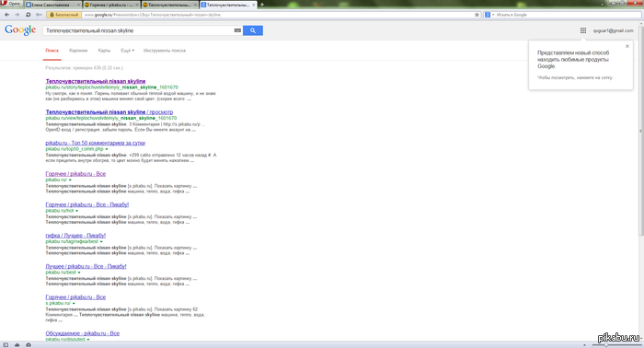Expand the arrow next to pikabu.ru/hot URL
The width and height of the screenshot is (644, 348).
point(76,211)
